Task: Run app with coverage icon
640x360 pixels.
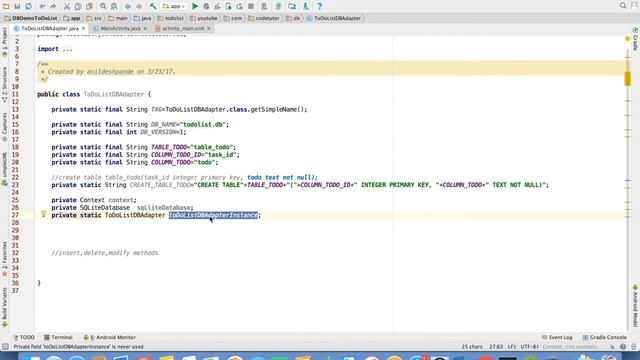Action: (217, 6)
